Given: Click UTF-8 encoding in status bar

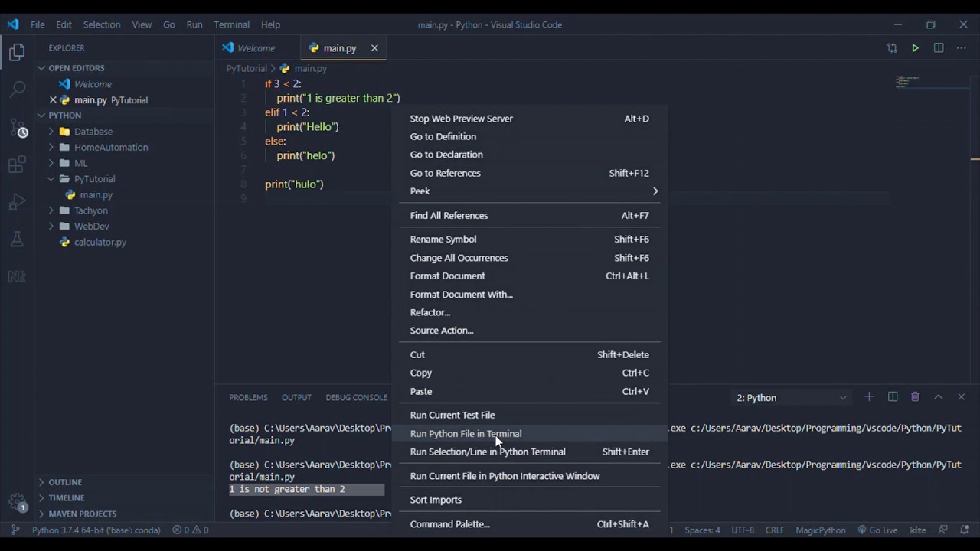Looking at the screenshot, I should tap(743, 530).
